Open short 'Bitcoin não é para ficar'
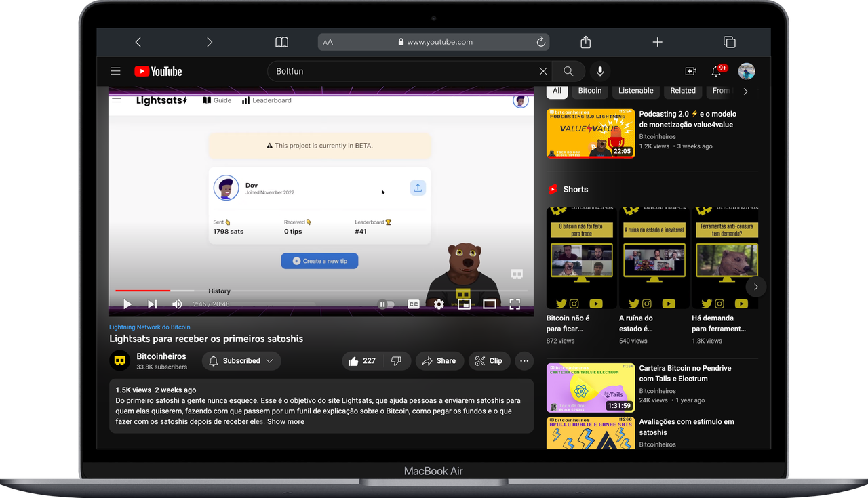868x498 pixels. 581,276
